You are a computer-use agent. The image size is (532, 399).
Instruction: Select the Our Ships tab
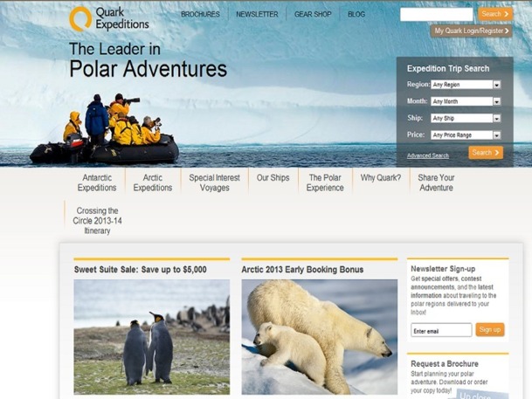click(273, 177)
